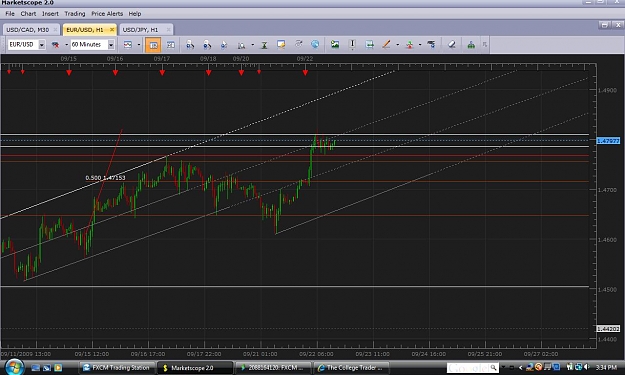Click the magnifier button in the taskbar search box
The height and width of the screenshot is (375, 625).
point(494,367)
